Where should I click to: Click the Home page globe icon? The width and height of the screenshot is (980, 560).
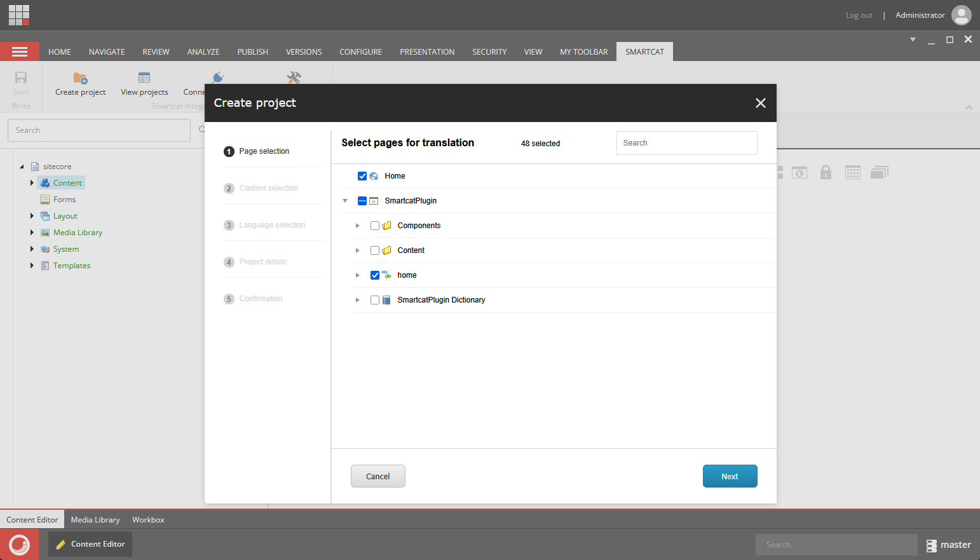(374, 176)
